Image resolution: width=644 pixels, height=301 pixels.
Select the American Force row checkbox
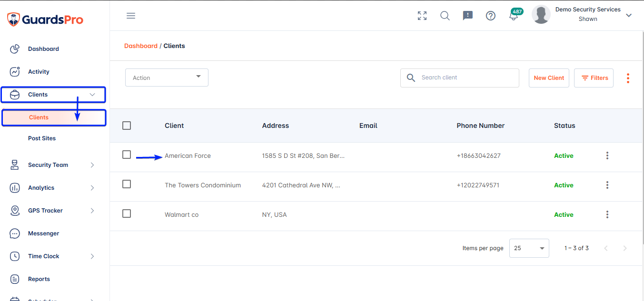(127, 155)
